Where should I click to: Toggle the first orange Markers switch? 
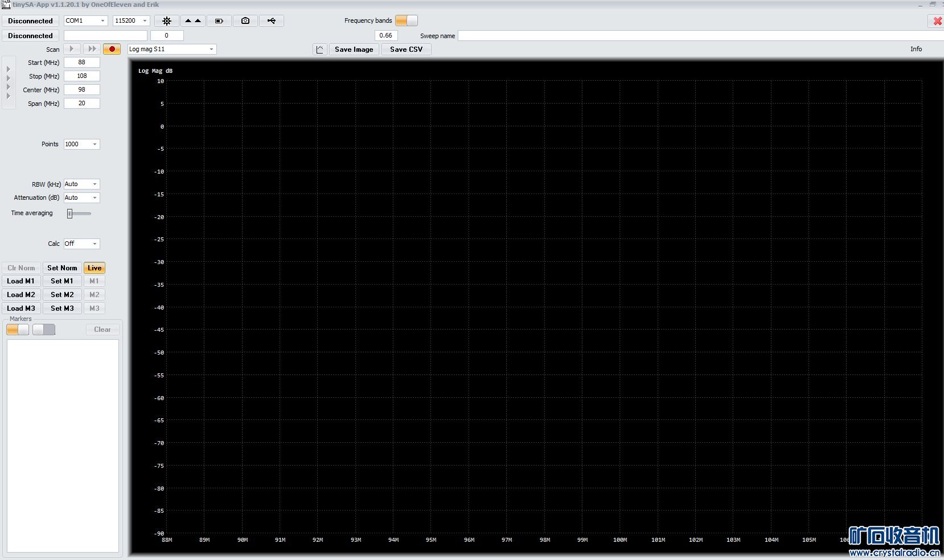coord(18,330)
